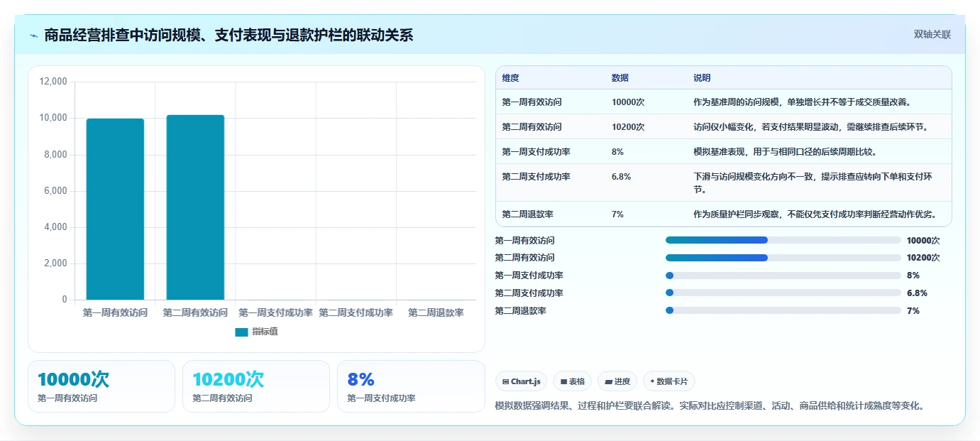Click the 数据 column header
The width and height of the screenshot is (980, 441).
click(620, 78)
